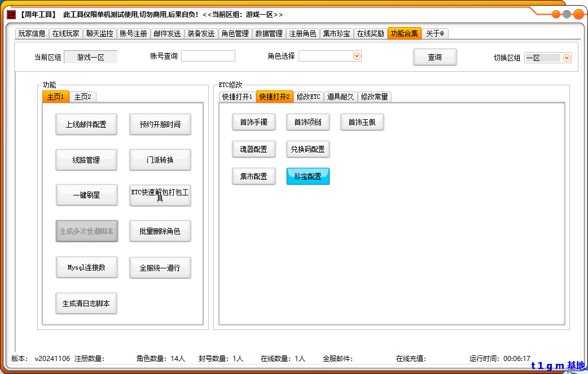Click the Mysql连接数 button
This screenshot has height=374, width=588.
[x=86, y=267]
